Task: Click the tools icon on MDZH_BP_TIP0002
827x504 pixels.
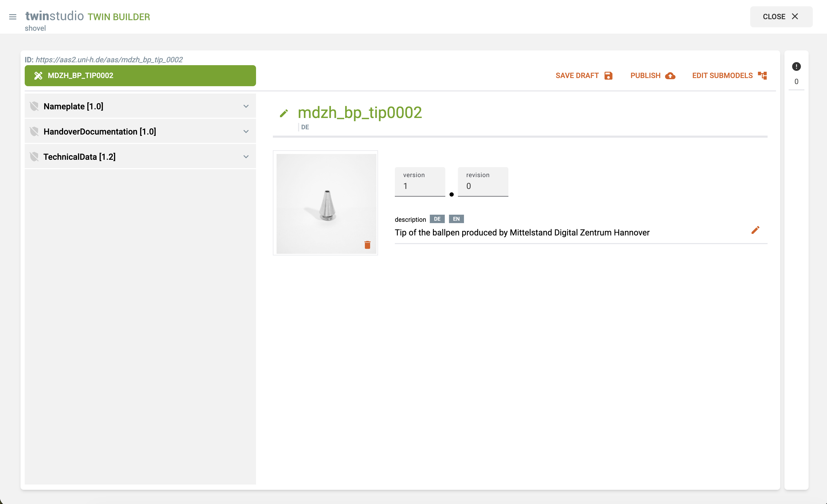Action: click(x=38, y=76)
